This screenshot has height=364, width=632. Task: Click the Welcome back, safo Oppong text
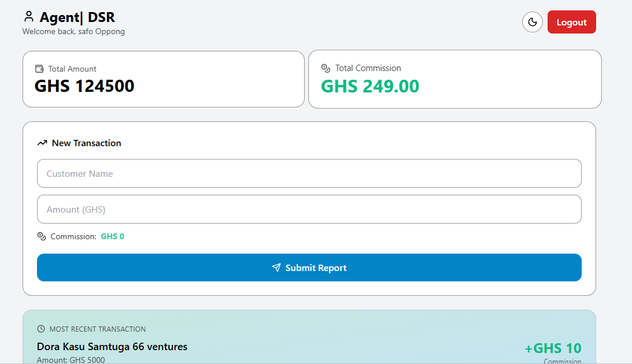73,31
